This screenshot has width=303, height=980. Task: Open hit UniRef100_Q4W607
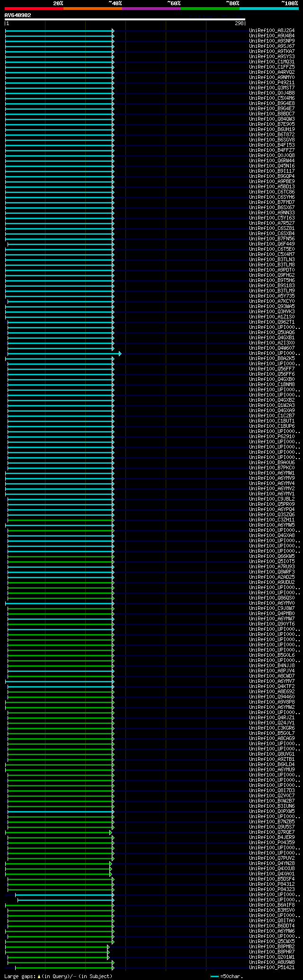click(x=272, y=348)
